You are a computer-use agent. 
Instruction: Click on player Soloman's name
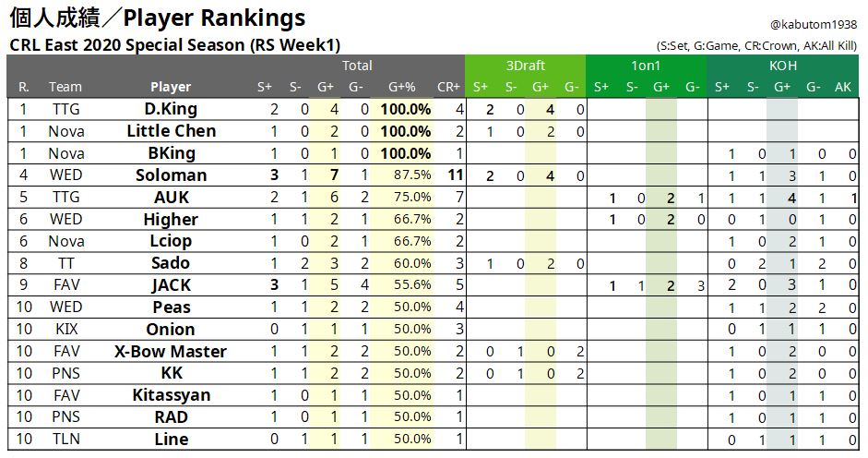(171, 175)
